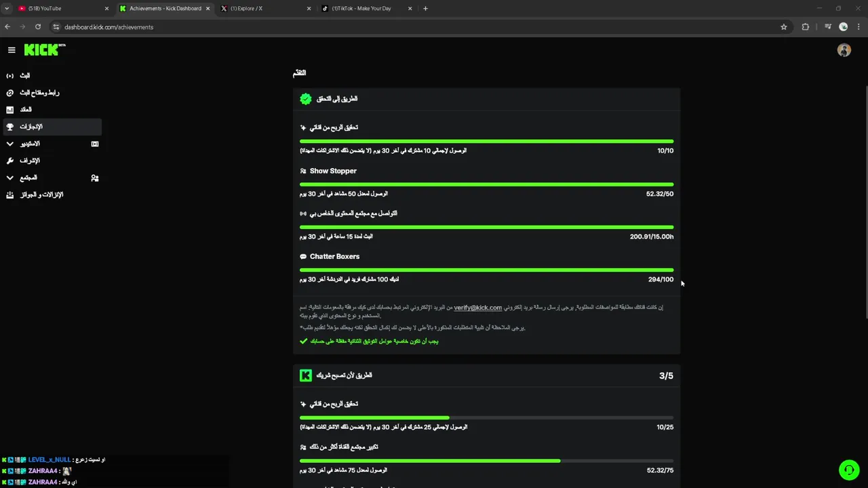Click the green KICK logo

point(42,49)
